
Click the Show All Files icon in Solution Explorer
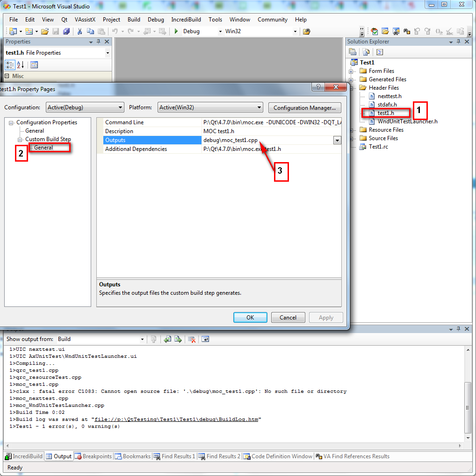tap(365, 52)
